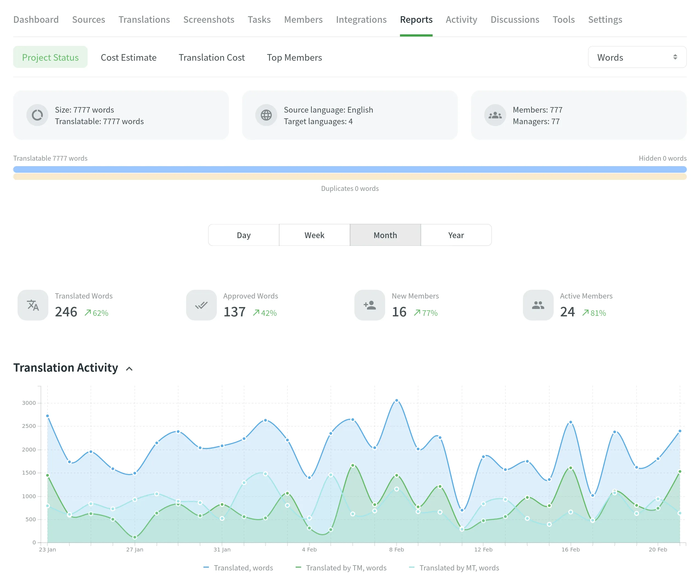Image resolution: width=700 pixels, height=588 pixels.
Task: Open the Integrations menu
Action: point(361,19)
